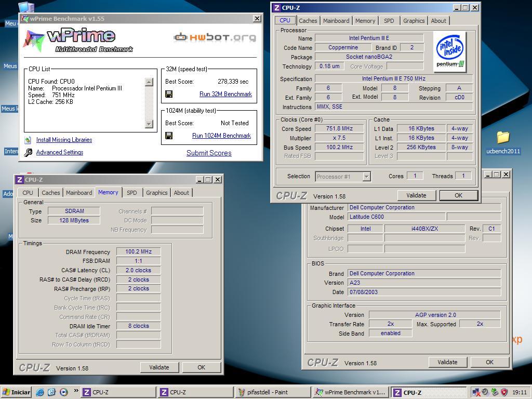The width and height of the screenshot is (532, 399).
Task: Open the Memory tab in the top CPU-Z window
Action: tap(365, 21)
